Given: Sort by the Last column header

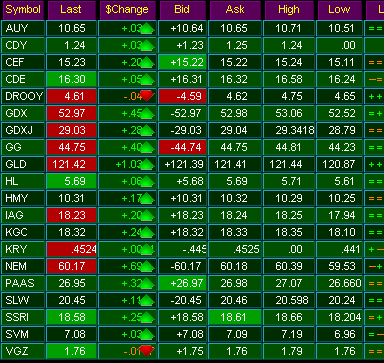Looking at the screenshot, I should point(71,10).
